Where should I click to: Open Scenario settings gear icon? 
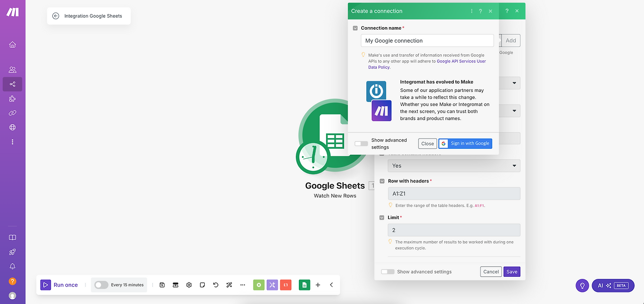[x=189, y=285]
